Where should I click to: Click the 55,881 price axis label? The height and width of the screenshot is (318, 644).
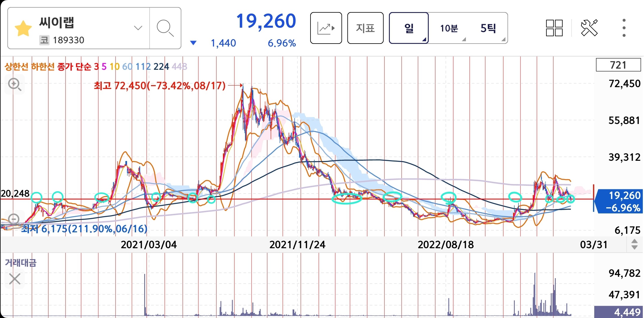624,120
